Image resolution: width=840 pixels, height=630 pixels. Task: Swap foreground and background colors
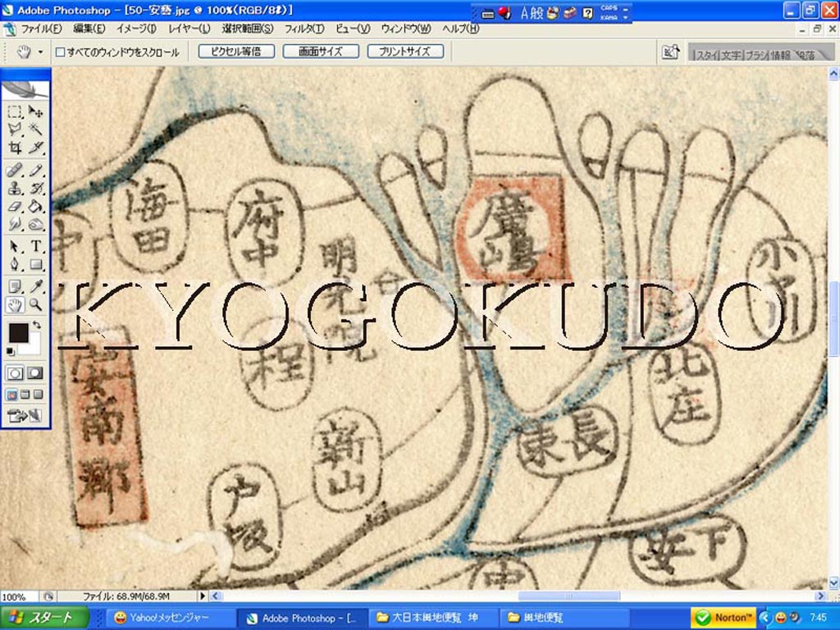click(x=36, y=325)
